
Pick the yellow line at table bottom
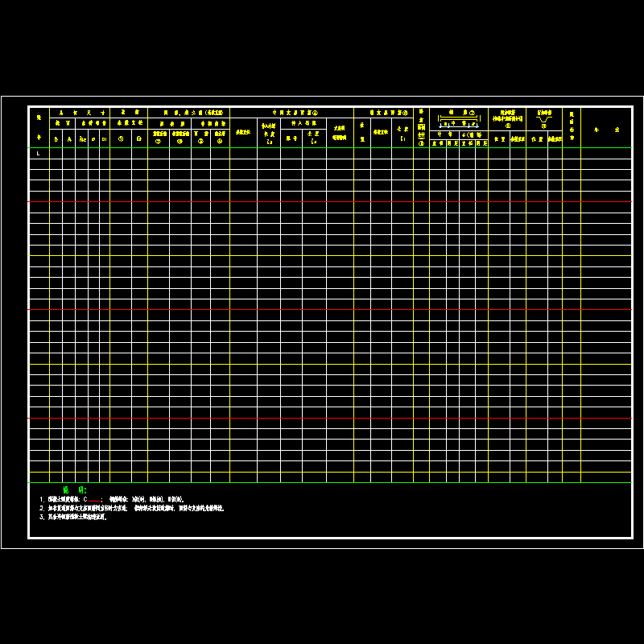pyautogui.click(x=322, y=472)
